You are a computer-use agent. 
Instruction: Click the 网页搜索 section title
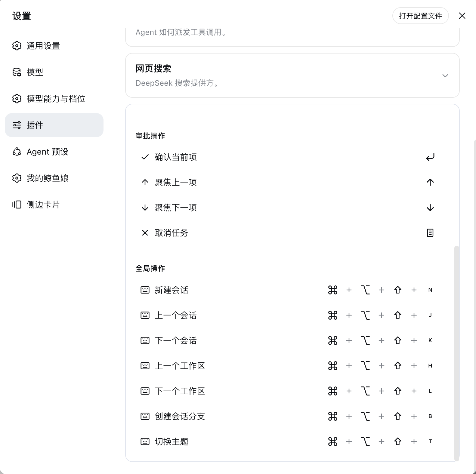[x=153, y=69]
